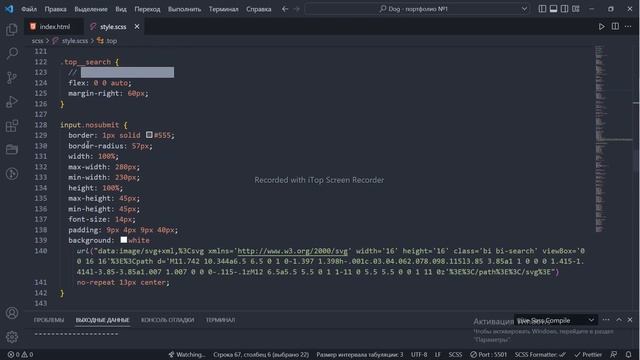Go back with the navigation arrow
Viewport: 640px width, 360px height.
[285, 9]
